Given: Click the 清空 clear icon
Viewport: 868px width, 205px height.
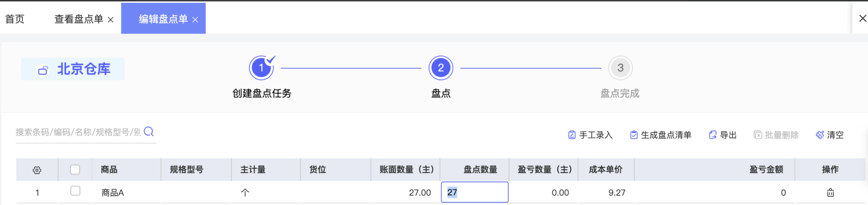Looking at the screenshot, I should point(819,135).
